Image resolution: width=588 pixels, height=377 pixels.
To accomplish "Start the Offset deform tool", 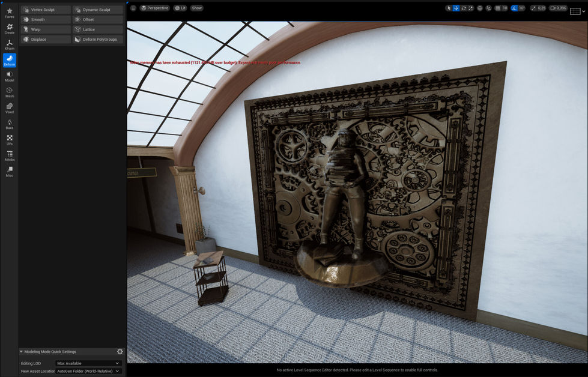I will [x=98, y=19].
